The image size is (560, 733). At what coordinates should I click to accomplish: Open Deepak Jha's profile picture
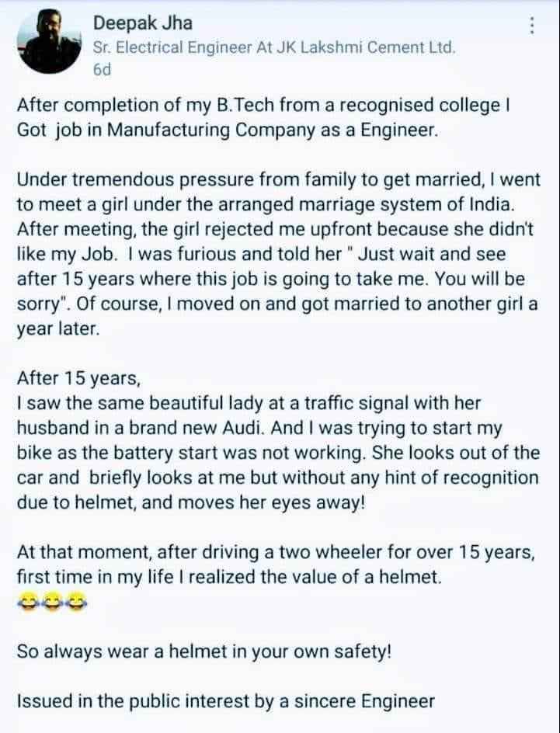tap(49, 43)
